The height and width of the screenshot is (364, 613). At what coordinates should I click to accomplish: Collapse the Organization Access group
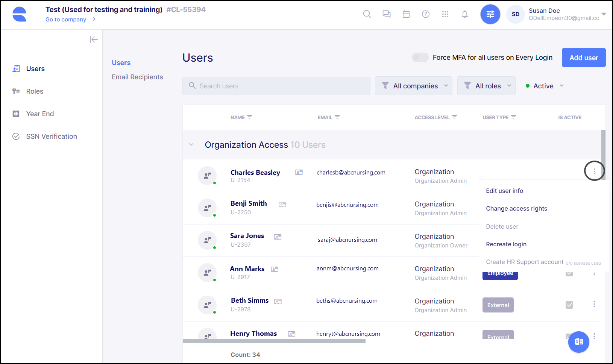pyautogui.click(x=191, y=144)
